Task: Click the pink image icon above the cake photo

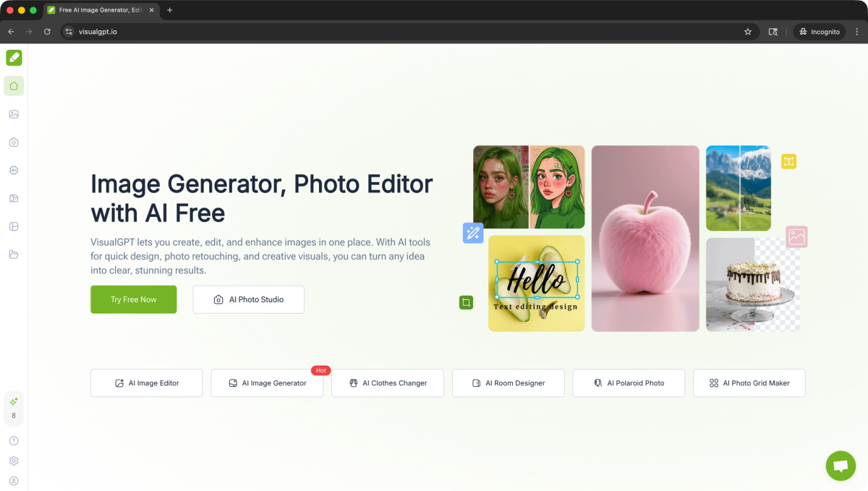Action: pos(796,236)
